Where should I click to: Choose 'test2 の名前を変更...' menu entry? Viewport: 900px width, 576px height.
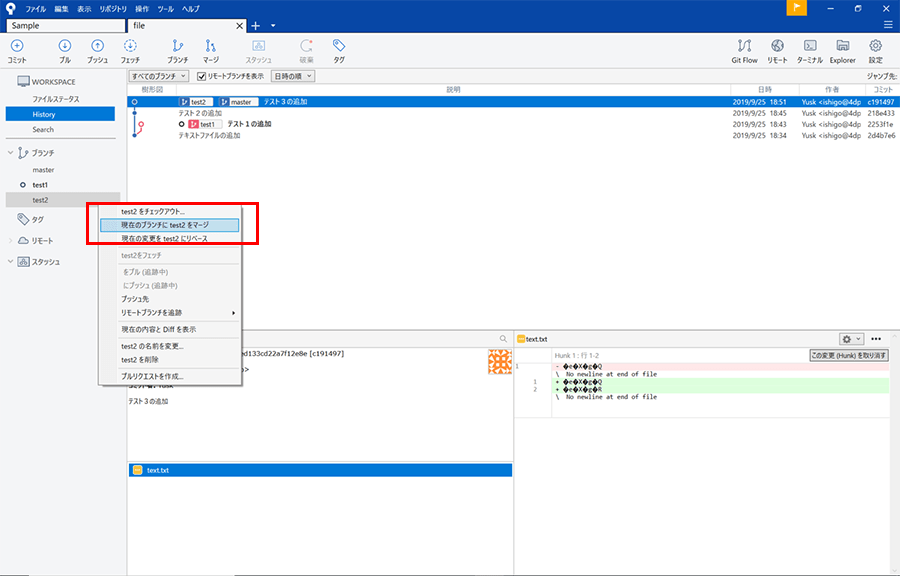click(x=170, y=346)
